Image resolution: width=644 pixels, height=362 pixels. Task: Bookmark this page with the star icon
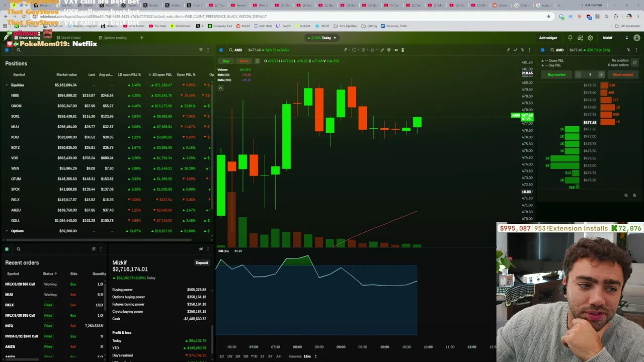click(548, 17)
